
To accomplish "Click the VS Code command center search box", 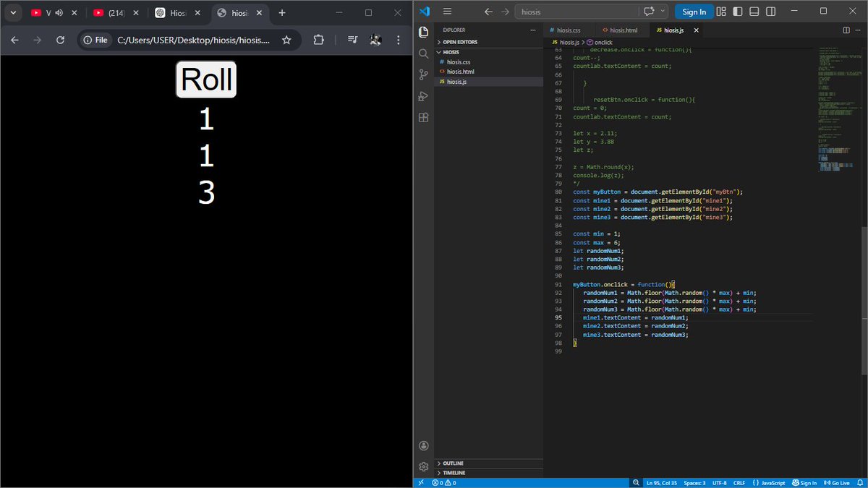I will click(575, 12).
